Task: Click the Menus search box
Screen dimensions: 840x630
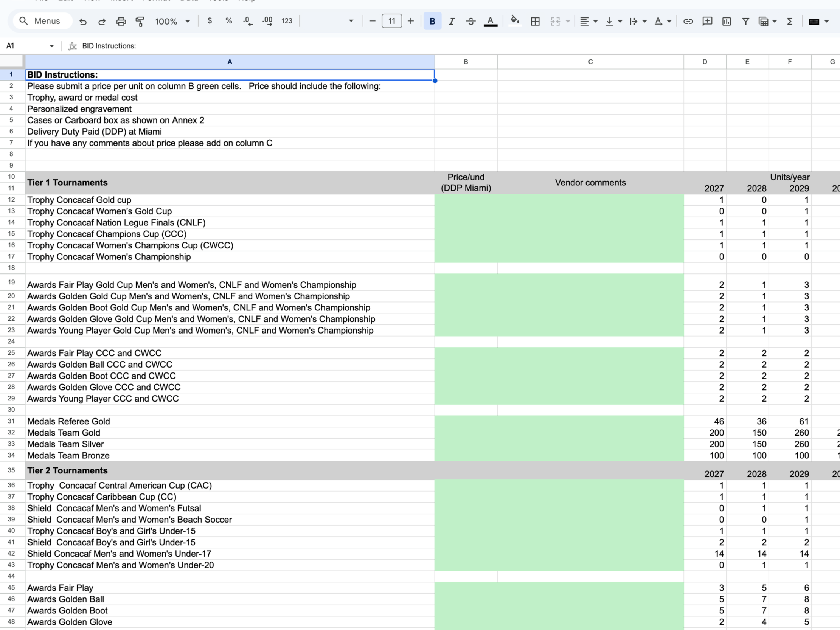Action: click(42, 21)
